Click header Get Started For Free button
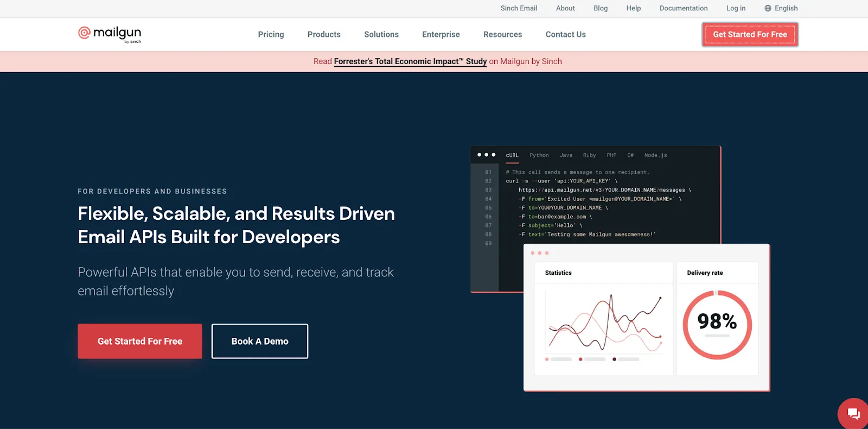868x429 pixels. 750,34
